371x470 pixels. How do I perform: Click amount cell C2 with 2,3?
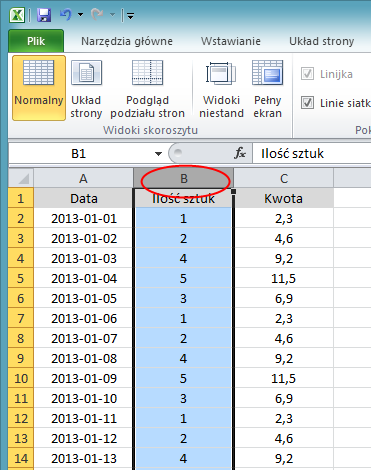pyautogui.click(x=284, y=218)
